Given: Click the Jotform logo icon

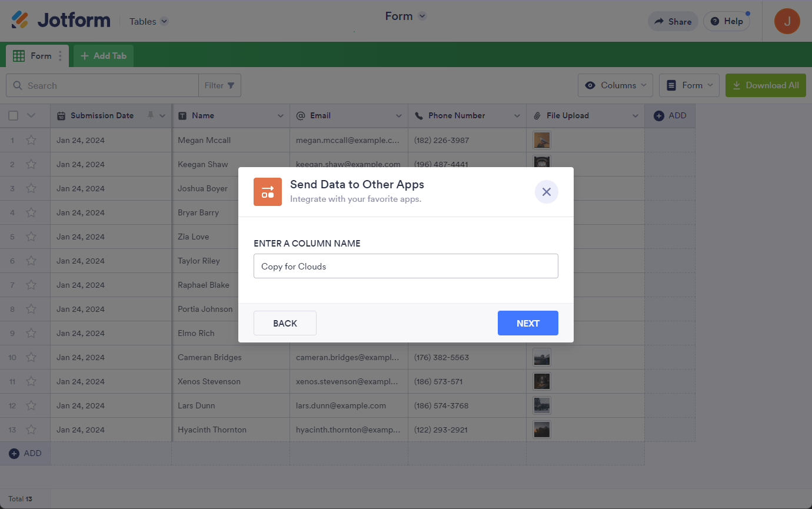Looking at the screenshot, I should point(20,21).
